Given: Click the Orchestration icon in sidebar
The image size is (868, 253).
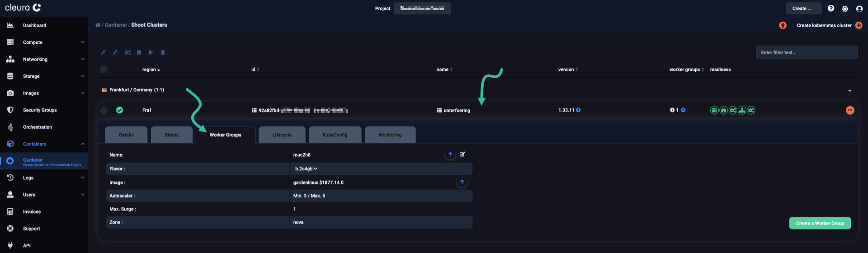Looking at the screenshot, I should pyautogui.click(x=10, y=127).
